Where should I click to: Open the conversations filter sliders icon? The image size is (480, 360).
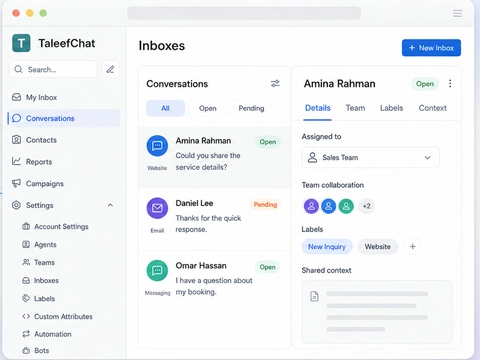pos(275,84)
